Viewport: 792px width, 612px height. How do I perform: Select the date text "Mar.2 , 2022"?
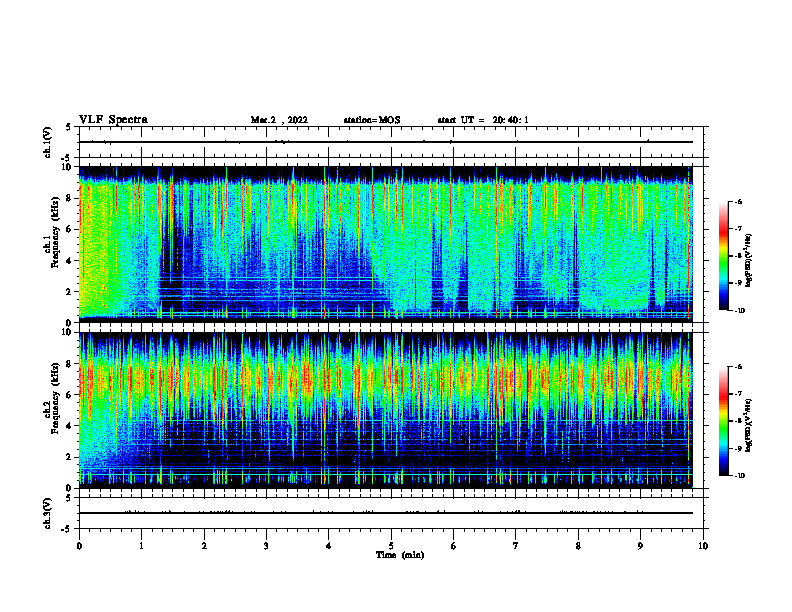pos(279,120)
